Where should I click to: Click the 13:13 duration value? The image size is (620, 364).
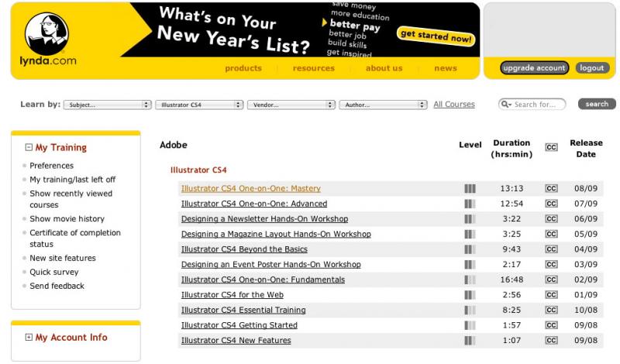[x=511, y=188]
